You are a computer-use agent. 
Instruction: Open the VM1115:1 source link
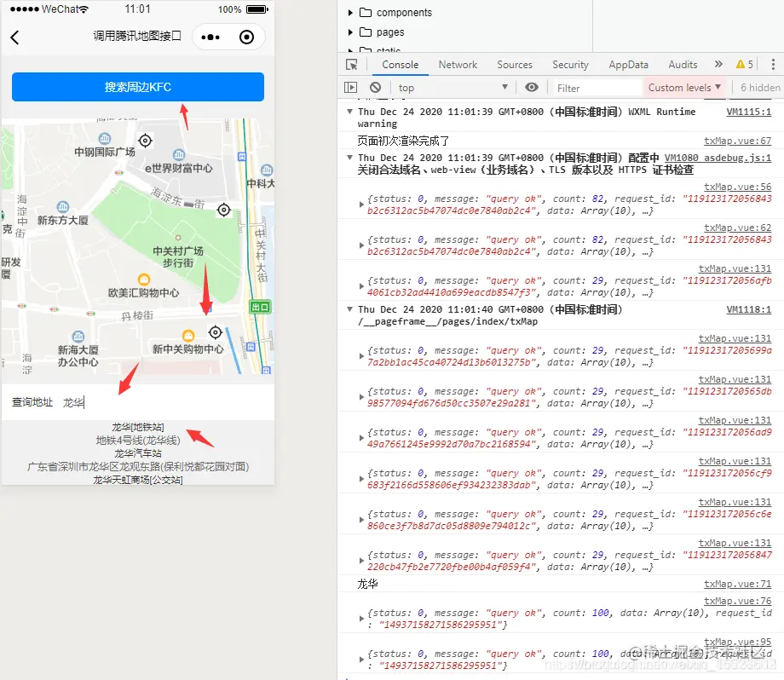(x=748, y=112)
